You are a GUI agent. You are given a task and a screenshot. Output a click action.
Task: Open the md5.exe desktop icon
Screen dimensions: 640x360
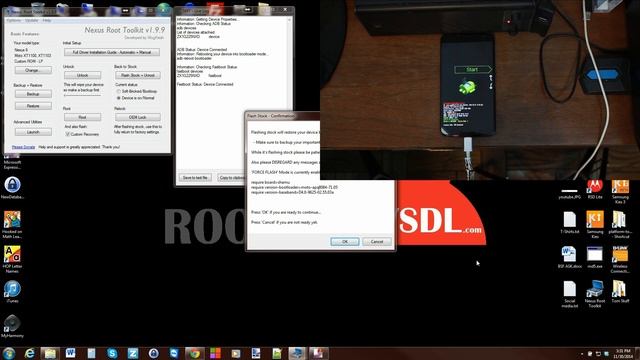click(595, 257)
